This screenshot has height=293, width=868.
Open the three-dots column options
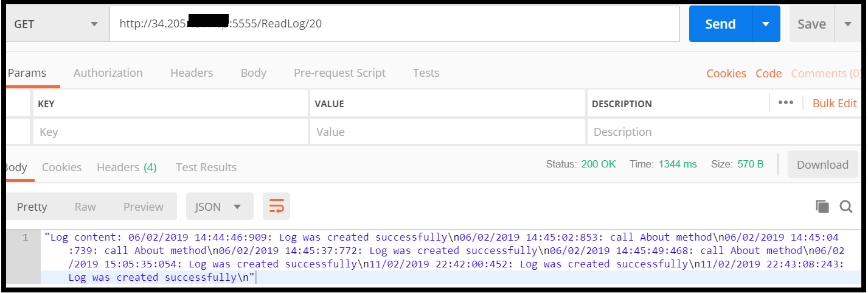pyautogui.click(x=785, y=103)
